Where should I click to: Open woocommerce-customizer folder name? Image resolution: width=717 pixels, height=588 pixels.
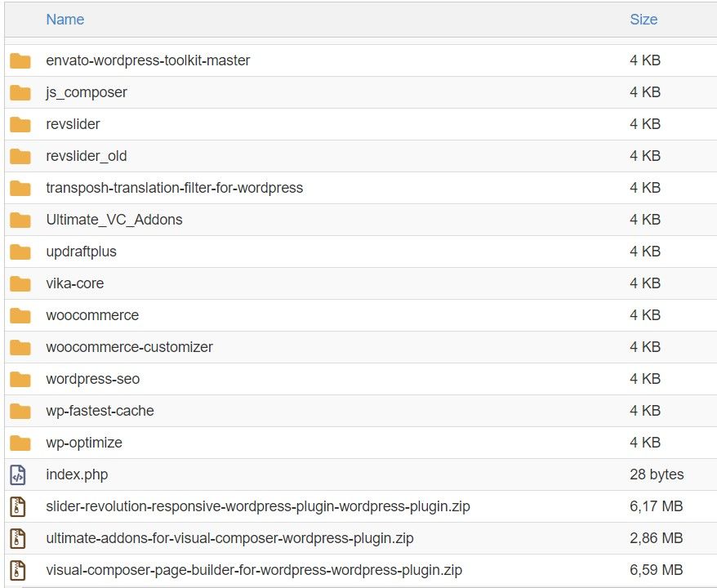129,347
